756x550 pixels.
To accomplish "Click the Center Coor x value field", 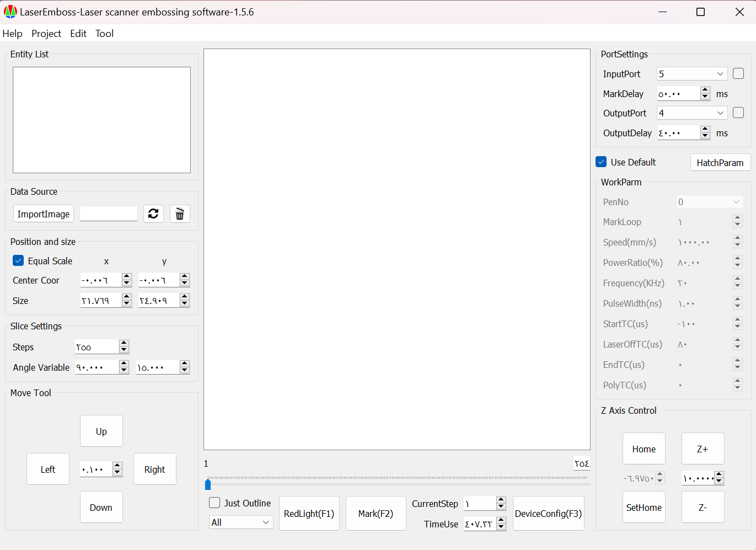I will [x=101, y=280].
